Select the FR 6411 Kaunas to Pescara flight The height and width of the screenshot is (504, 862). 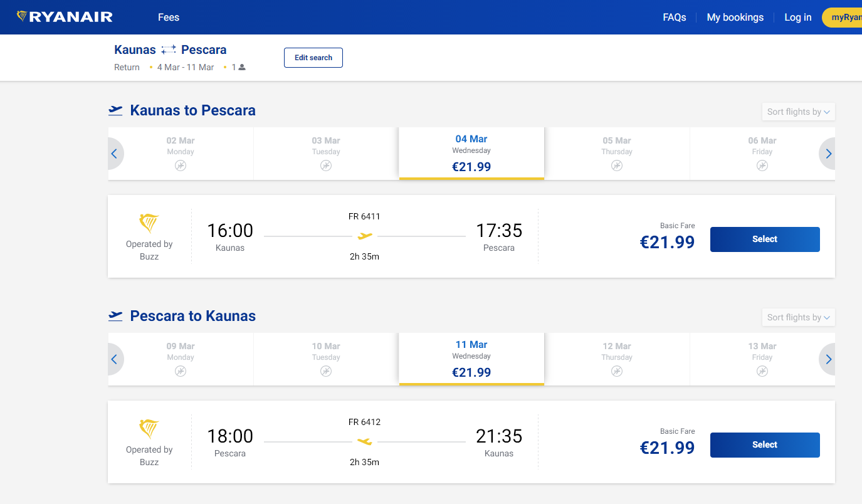tap(764, 239)
